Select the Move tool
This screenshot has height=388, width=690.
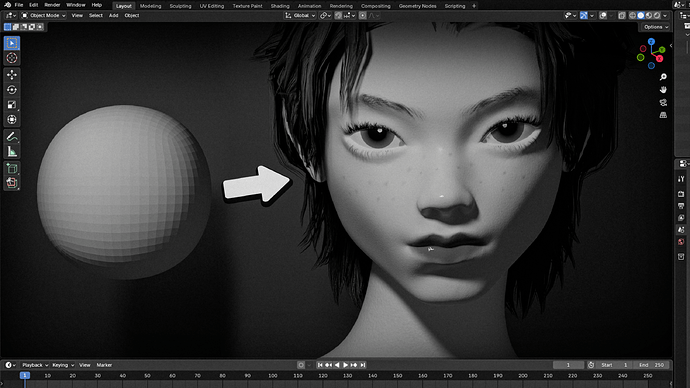pos(12,75)
